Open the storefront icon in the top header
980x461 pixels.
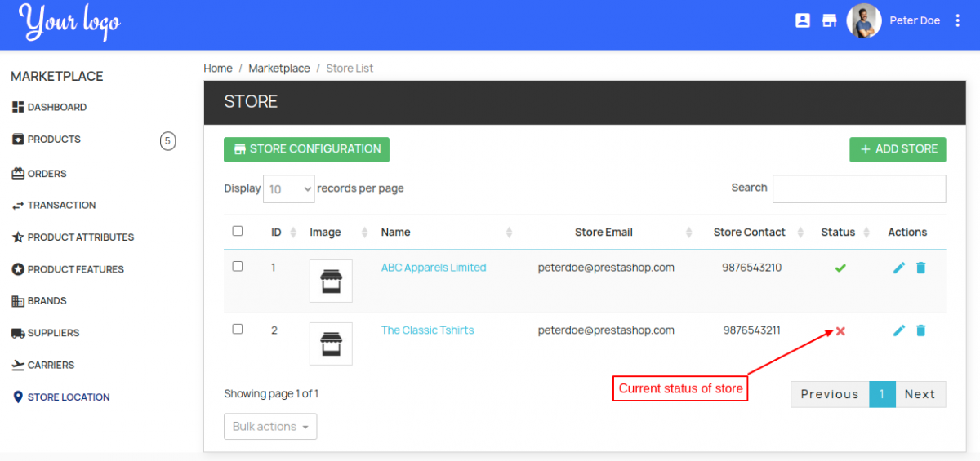point(830,21)
